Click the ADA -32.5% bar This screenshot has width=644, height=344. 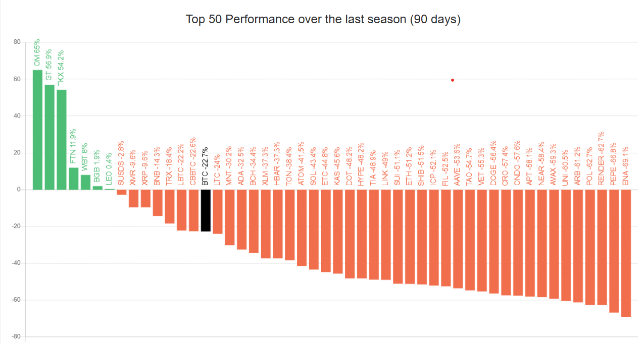[241, 219]
